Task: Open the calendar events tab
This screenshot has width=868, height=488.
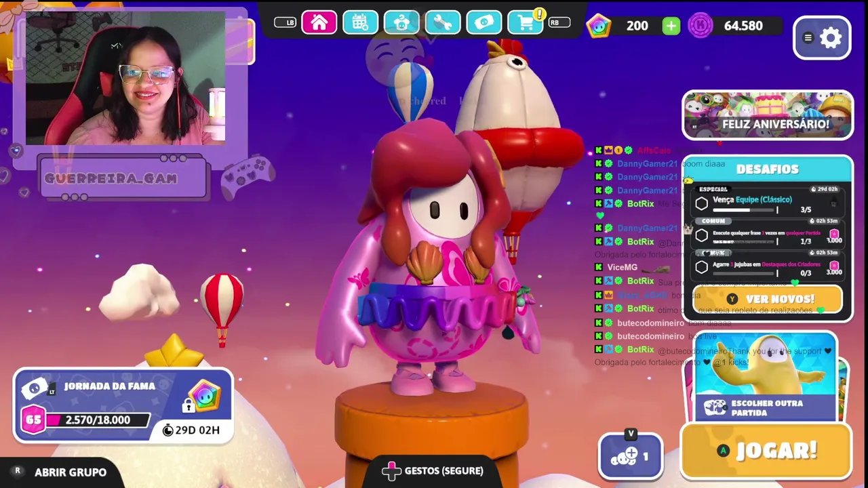Action: tap(360, 23)
